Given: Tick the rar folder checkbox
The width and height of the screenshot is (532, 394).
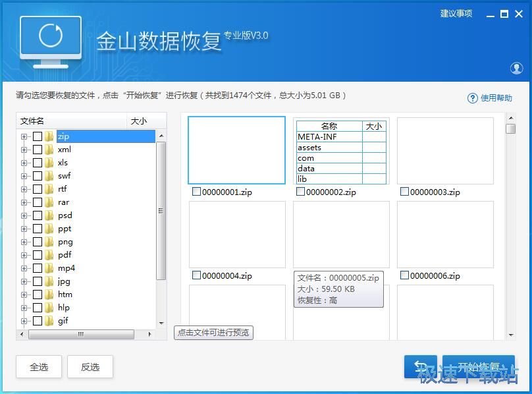Looking at the screenshot, I should (38, 202).
